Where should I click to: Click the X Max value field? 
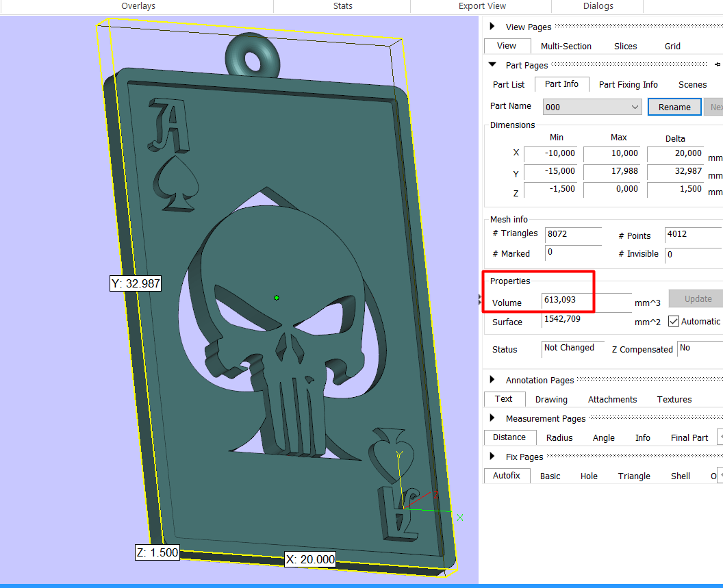612,153
